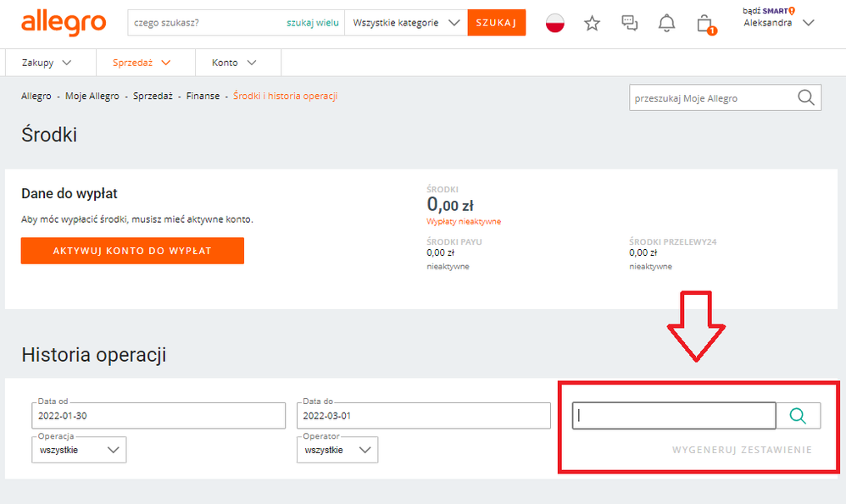846x504 pixels.
Task: Click the green magnifier in operation history search
Action: pos(798,416)
